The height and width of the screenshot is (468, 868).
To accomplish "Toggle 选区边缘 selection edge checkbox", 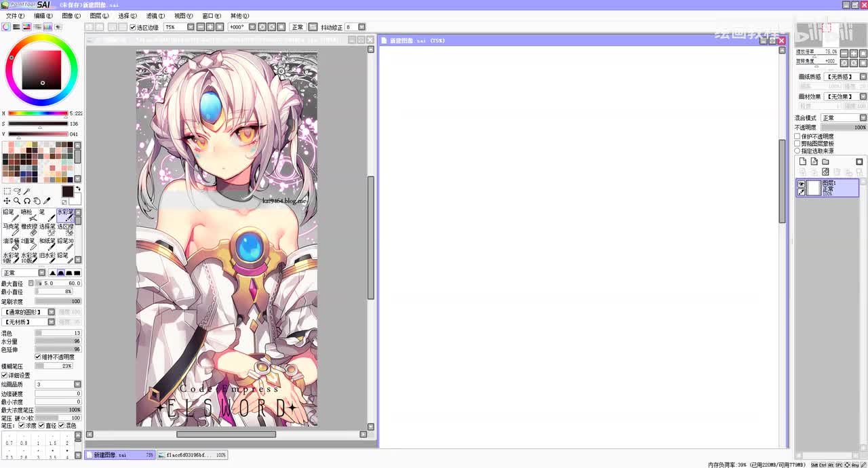I will click(x=133, y=27).
